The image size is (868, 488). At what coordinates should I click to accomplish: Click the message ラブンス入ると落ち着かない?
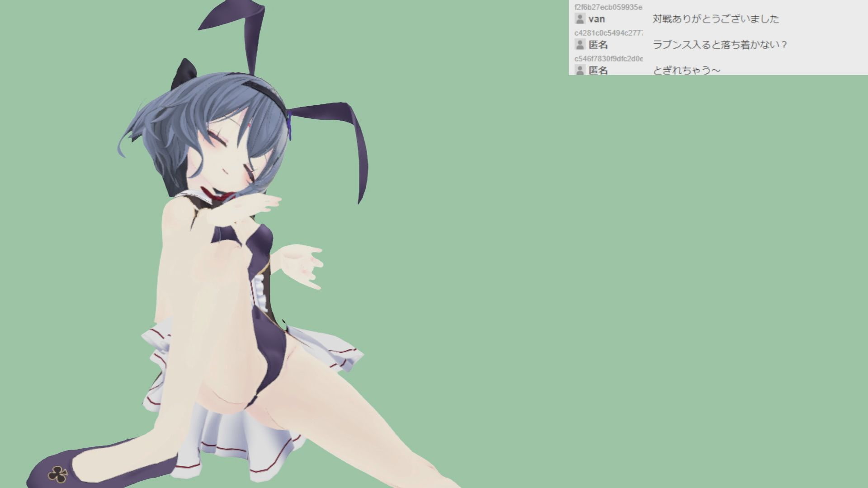click(720, 45)
